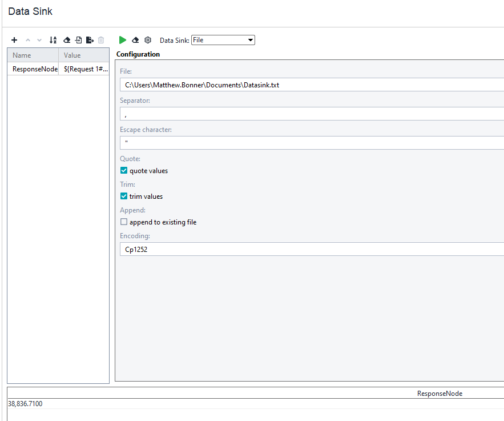Click the import properties icon

[x=78, y=40]
